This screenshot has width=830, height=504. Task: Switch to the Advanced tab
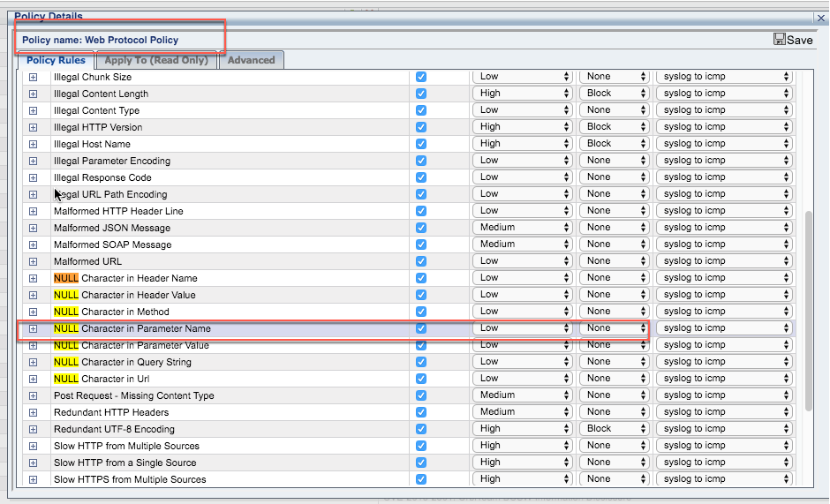(252, 60)
